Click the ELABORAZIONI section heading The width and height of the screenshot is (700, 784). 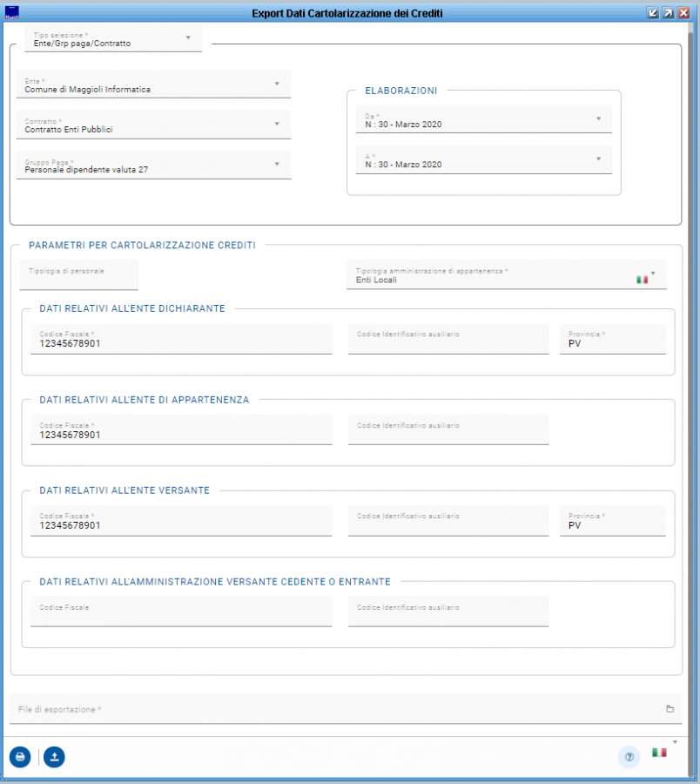pos(401,91)
